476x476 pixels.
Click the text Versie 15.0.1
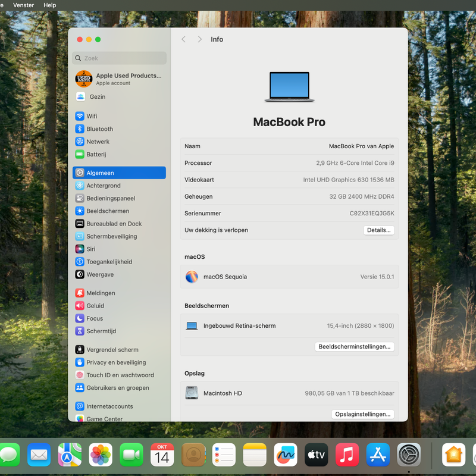tap(377, 277)
